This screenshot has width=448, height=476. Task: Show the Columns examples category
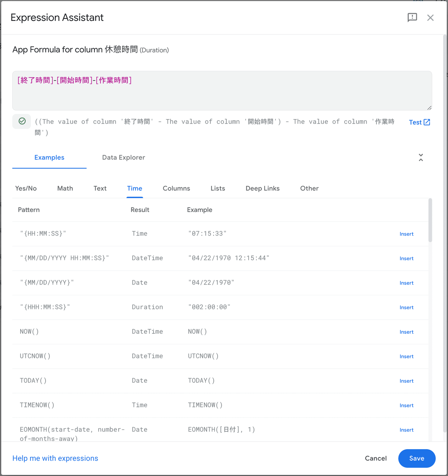(176, 189)
